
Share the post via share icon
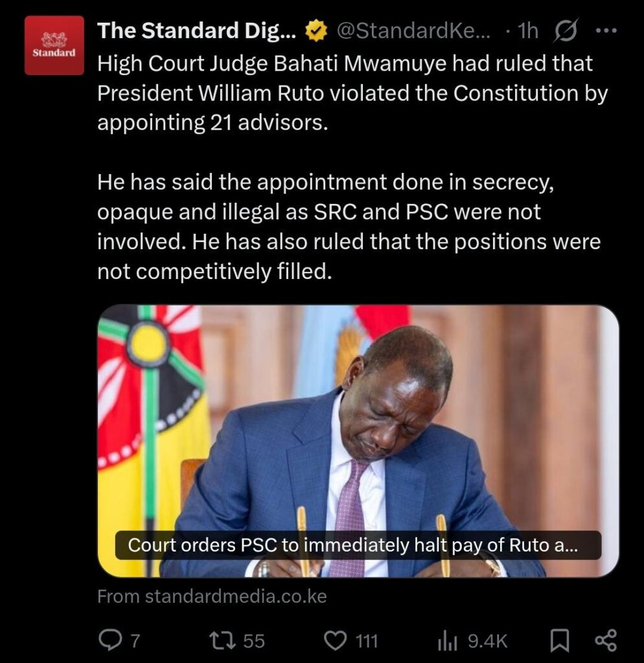point(606,640)
